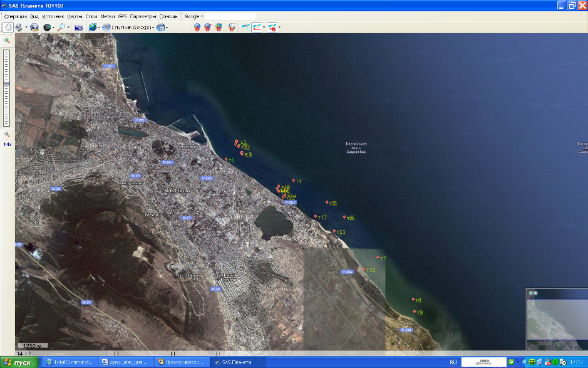Click the т4 placemark pin

pyautogui.click(x=294, y=181)
